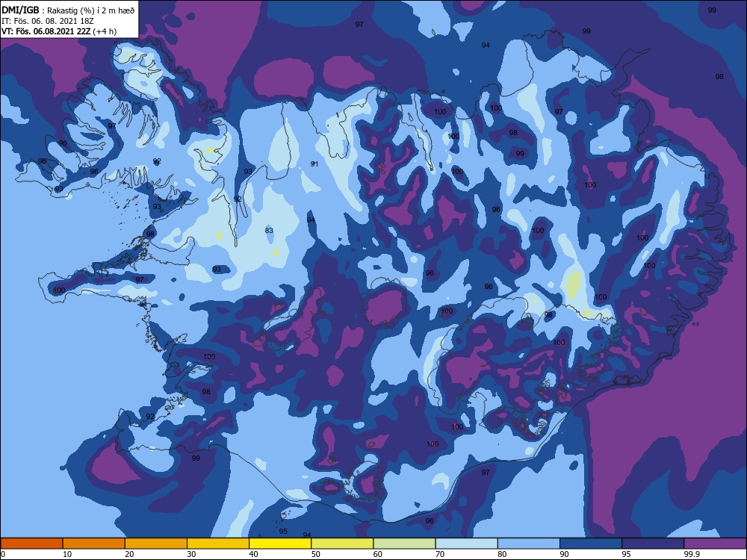This screenshot has height=560, width=747.
Task: Click the dark orange 0–10 legend swatch
Action: [x=31, y=544]
